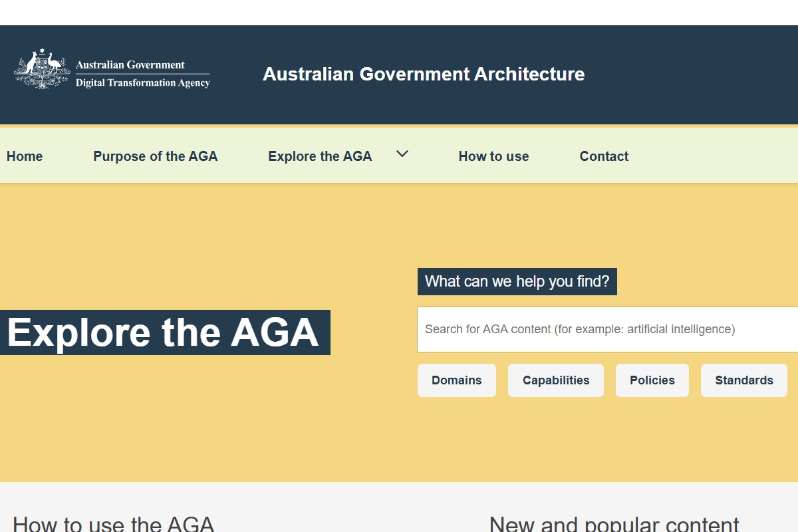Select the Explore the AGA menu link

click(320, 156)
